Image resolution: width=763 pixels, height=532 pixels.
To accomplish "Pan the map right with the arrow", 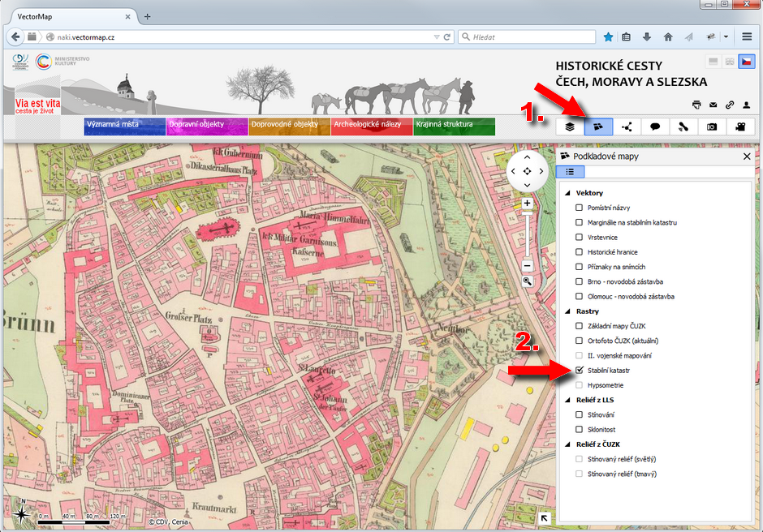I will tap(541, 171).
